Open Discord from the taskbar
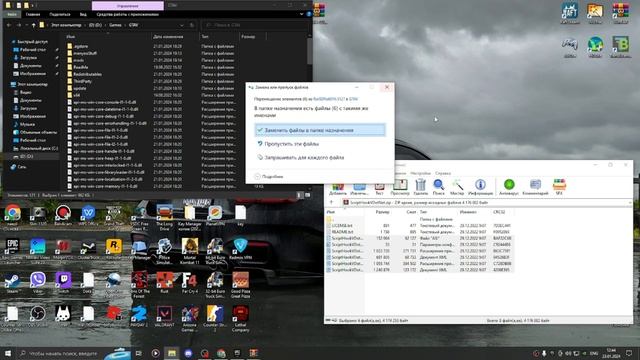The height and width of the screenshot is (360, 640). coord(188,353)
